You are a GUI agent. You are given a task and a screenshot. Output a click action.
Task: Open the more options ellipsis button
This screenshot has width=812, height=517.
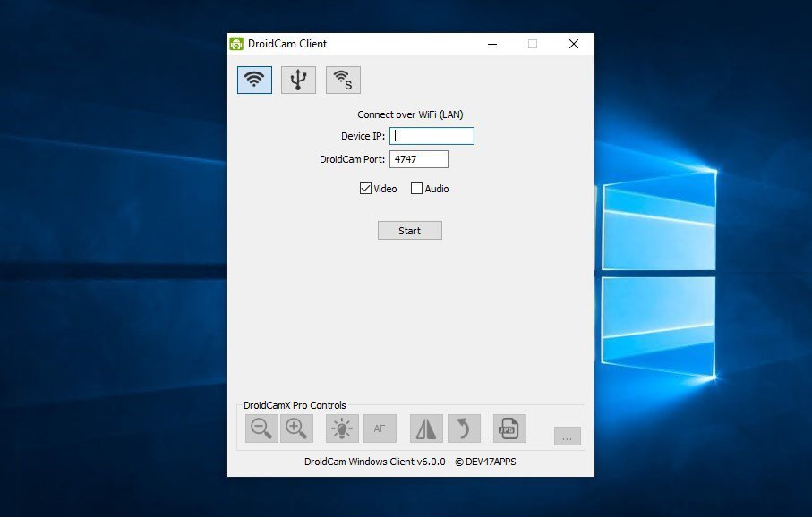coord(567,436)
